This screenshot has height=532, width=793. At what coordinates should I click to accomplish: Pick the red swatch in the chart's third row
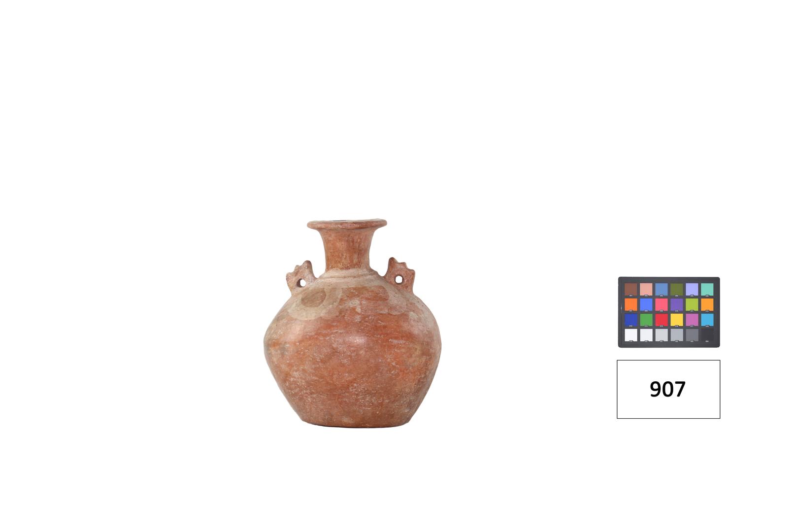tap(661, 320)
